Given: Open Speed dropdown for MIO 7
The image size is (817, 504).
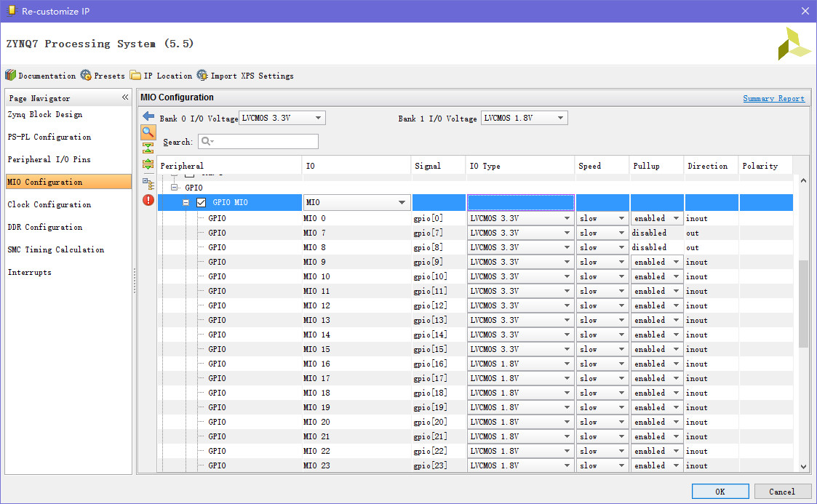Looking at the screenshot, I should 602,233.
